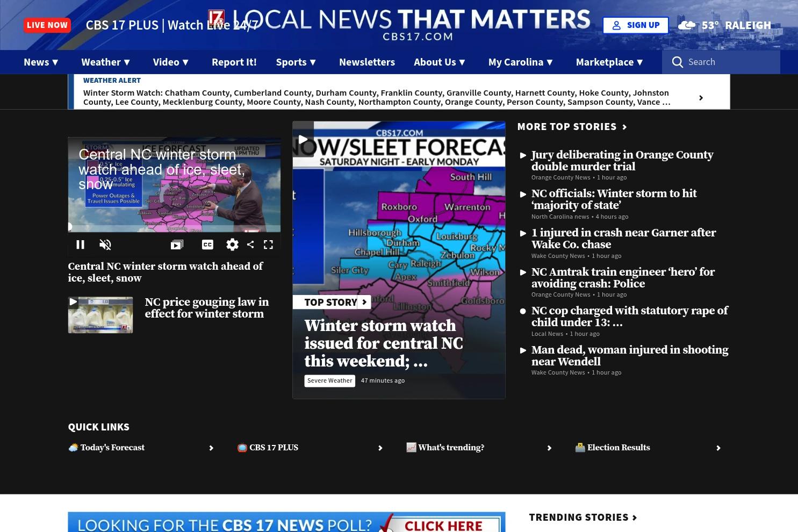Click the LIVE NOW badge
This screenshot has height=532, width=798.
tap(47, 25)
